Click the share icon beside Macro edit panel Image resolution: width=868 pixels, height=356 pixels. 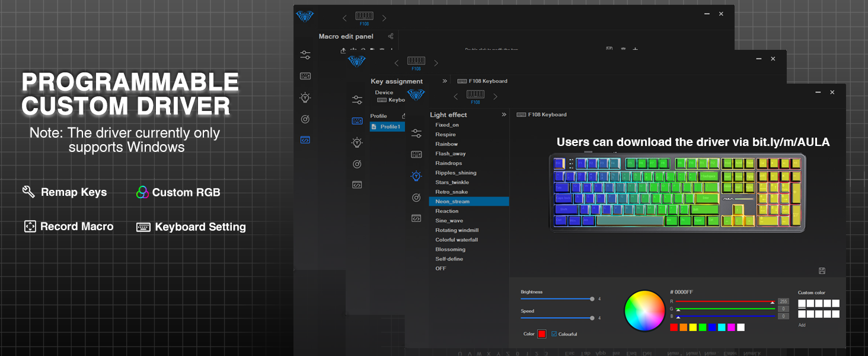pos(391,37)
